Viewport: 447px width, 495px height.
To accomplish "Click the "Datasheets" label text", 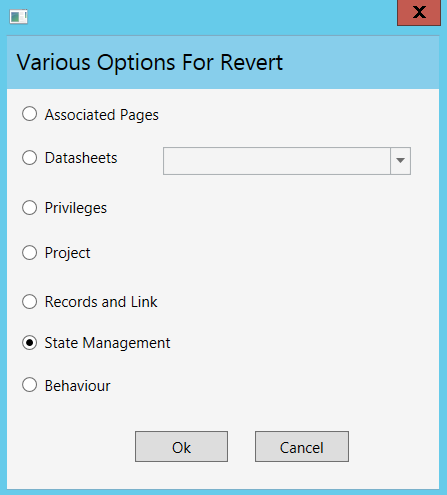I will click(81, 158).
